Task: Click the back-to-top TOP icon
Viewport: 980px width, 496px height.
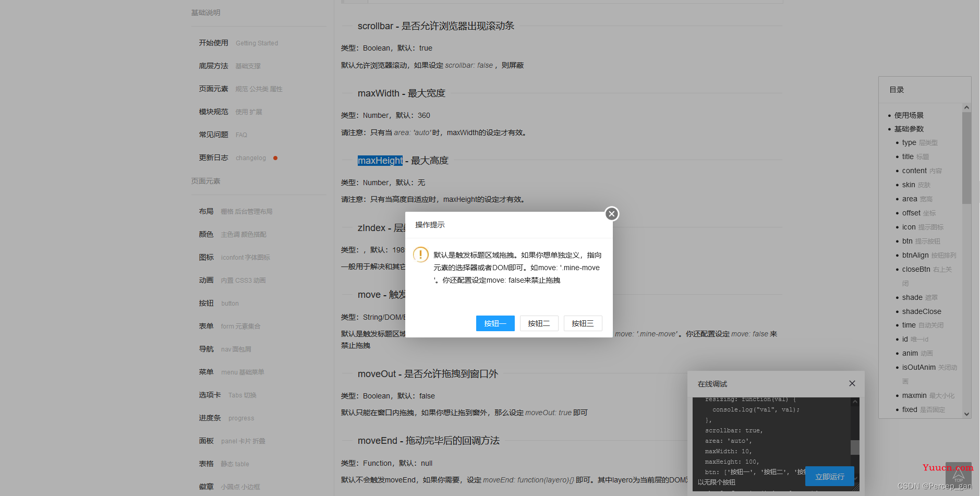Action: [x=959, y=475]
